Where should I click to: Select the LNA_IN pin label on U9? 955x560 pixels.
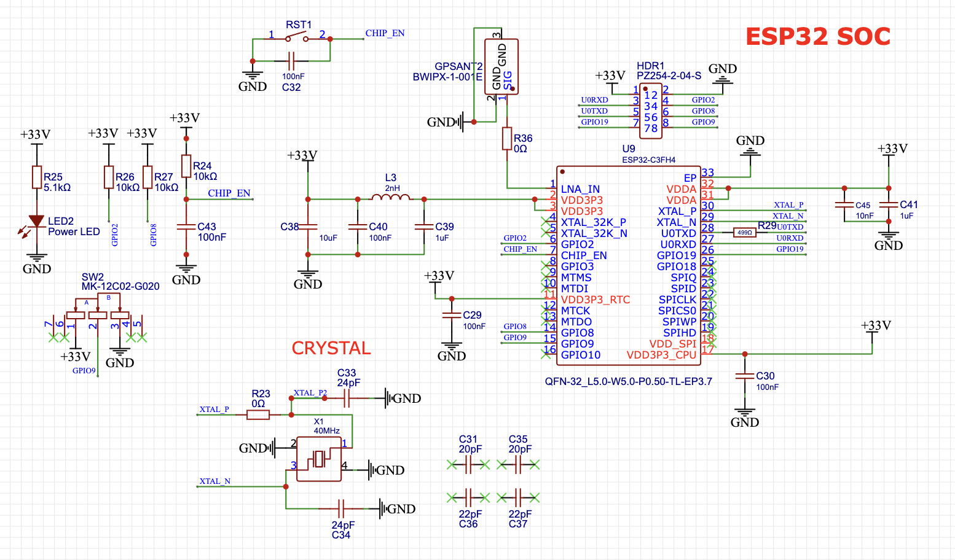tap(580, 189)
